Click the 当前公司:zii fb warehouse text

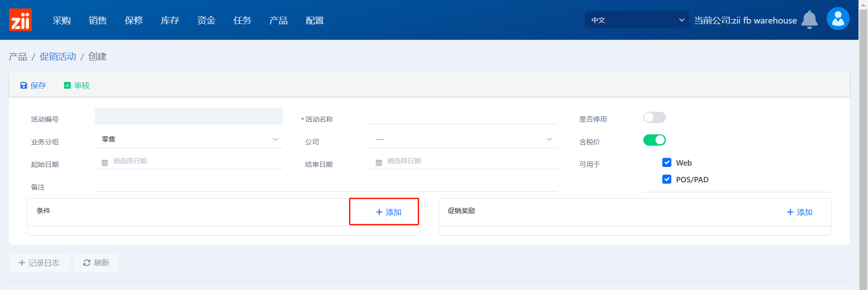745,20
